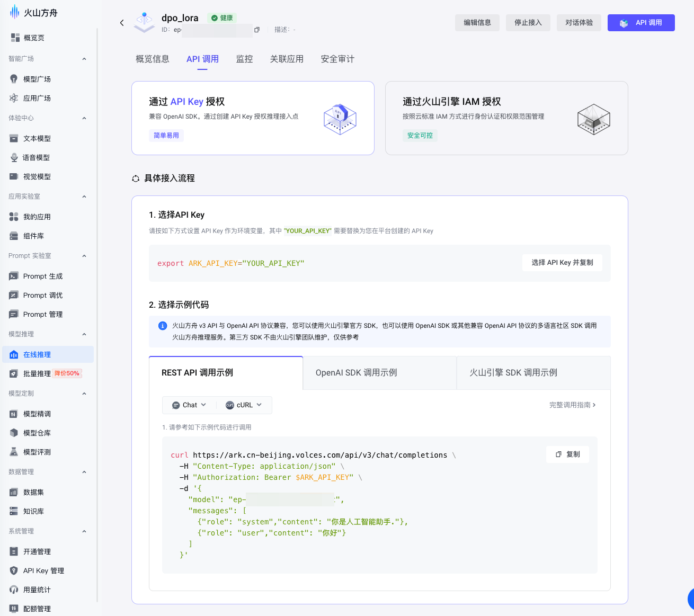Click the 模型广场 lightbulb icon
This screenshot has width=694, height=616.
pyautogui.click(x=14, y=79)
